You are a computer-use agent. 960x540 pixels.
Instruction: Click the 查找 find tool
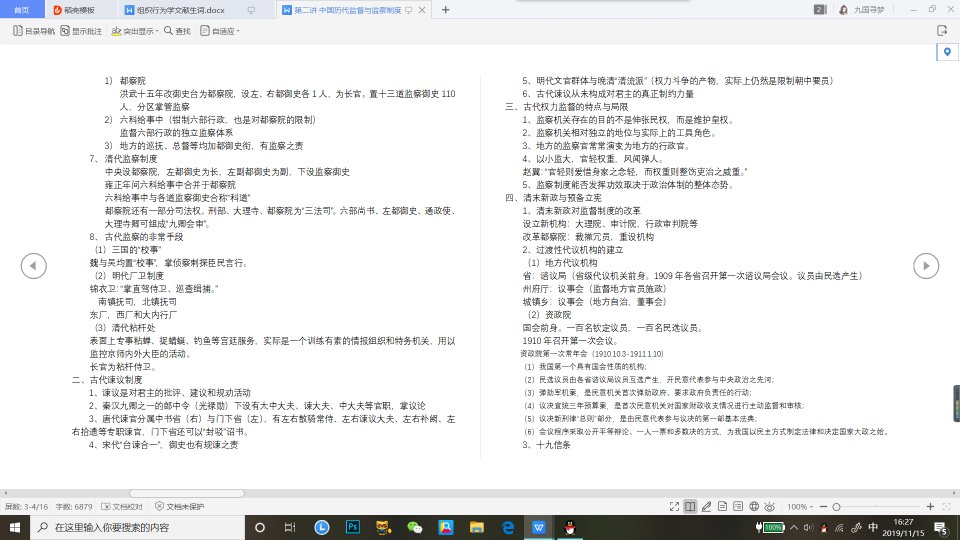pos(177,31)
